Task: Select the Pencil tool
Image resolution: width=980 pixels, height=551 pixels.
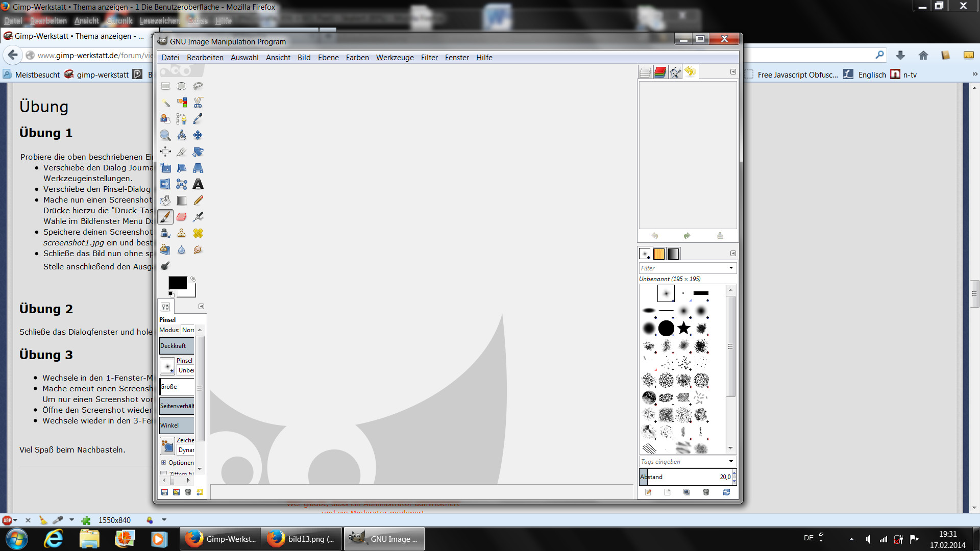Action: pyautogui.click(x=198, y=201)
